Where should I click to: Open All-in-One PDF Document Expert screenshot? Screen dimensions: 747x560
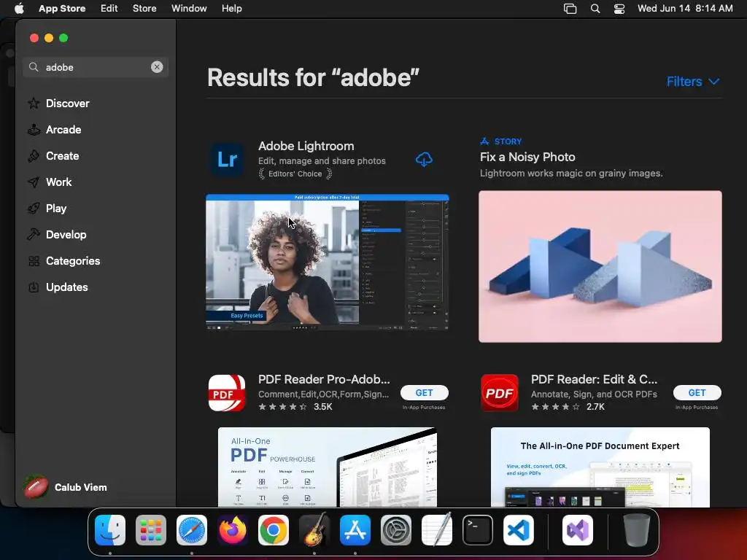600,467
